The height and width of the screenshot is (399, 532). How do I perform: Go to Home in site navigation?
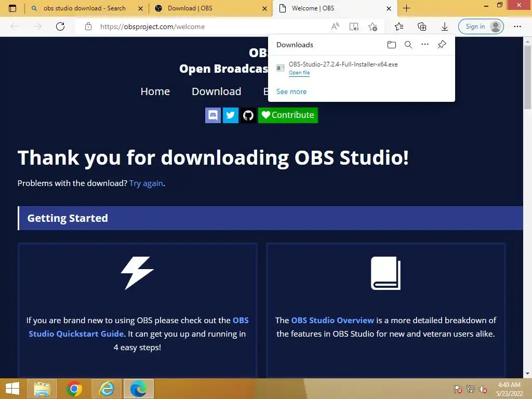[x=155, y=91]
